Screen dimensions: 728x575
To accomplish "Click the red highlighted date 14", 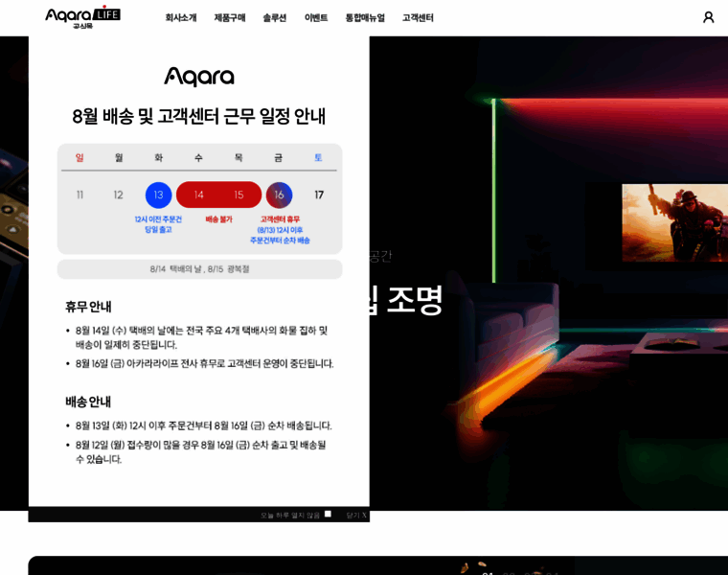I will click(199, 195).
